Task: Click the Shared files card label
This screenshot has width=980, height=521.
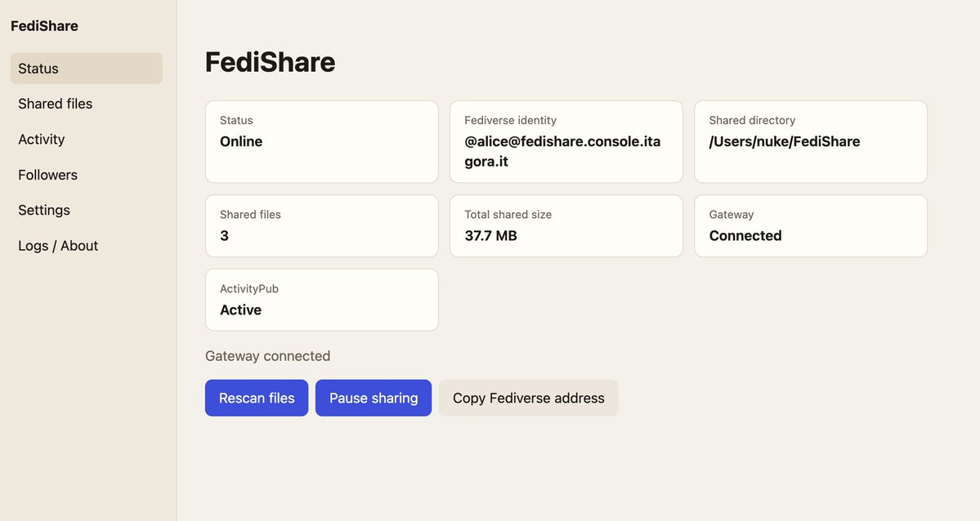Action: click(250, 214)
